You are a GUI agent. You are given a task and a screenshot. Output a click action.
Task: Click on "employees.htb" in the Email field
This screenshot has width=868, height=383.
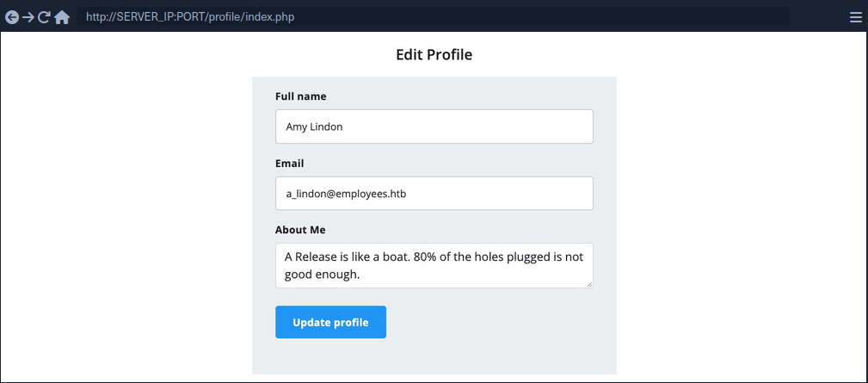[x=371, y=194]
